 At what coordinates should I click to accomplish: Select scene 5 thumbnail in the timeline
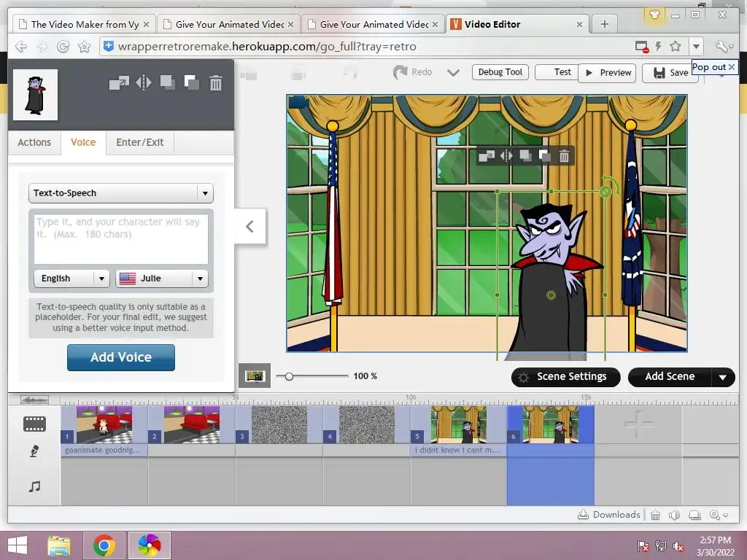459,425
